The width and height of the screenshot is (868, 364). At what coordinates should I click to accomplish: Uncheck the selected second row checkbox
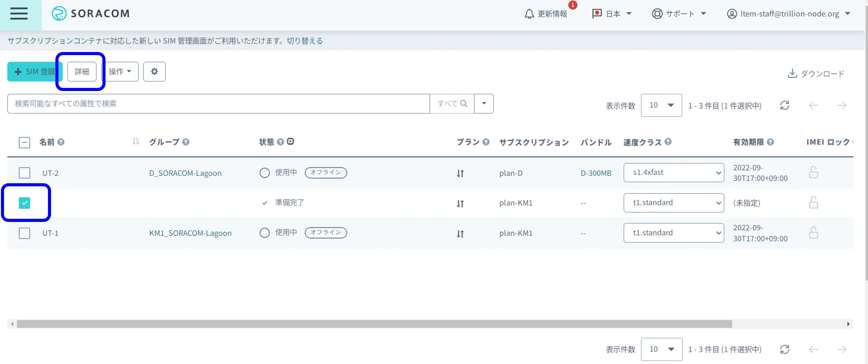[x=24, y=203]
